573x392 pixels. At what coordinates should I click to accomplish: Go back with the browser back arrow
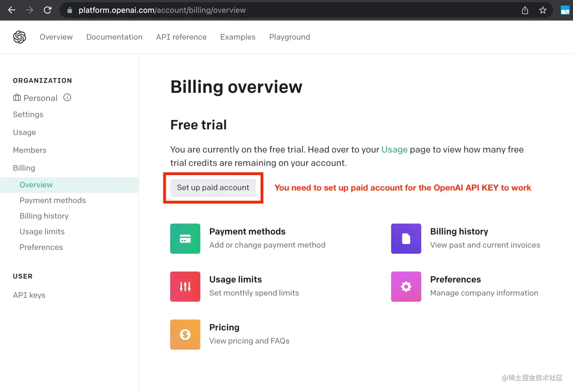click(x=12, y=10)
